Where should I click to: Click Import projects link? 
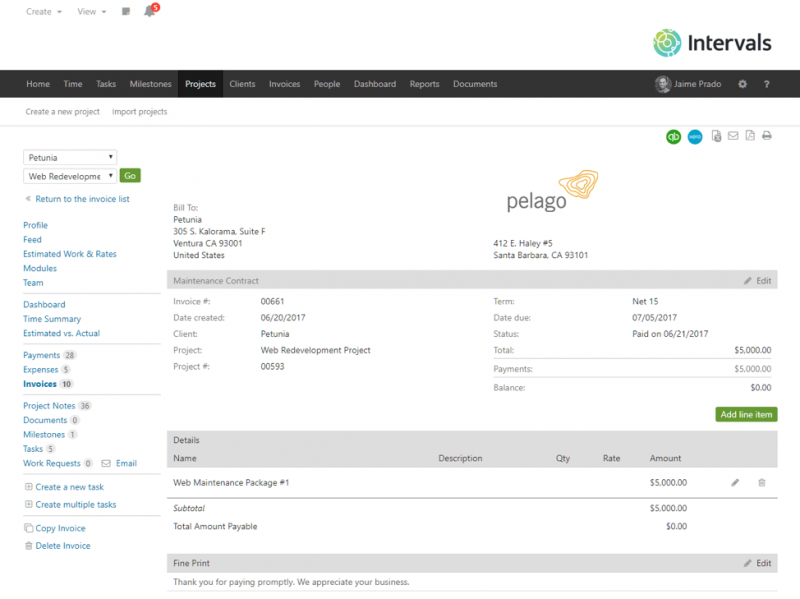click(140, 112)
